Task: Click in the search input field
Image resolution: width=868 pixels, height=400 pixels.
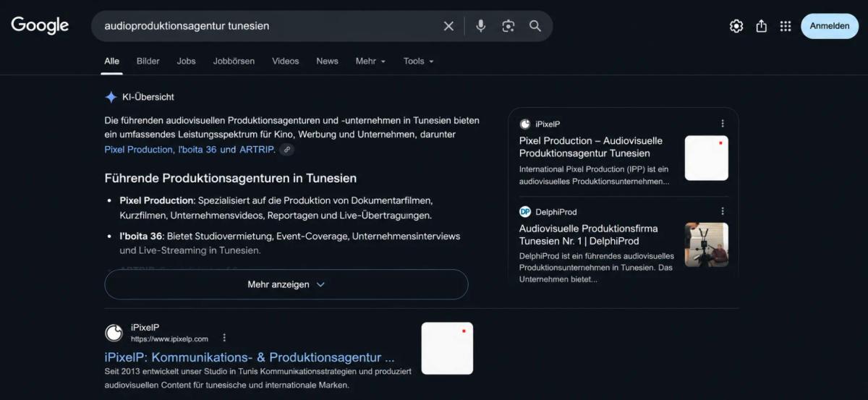Action: pos(268,26)
